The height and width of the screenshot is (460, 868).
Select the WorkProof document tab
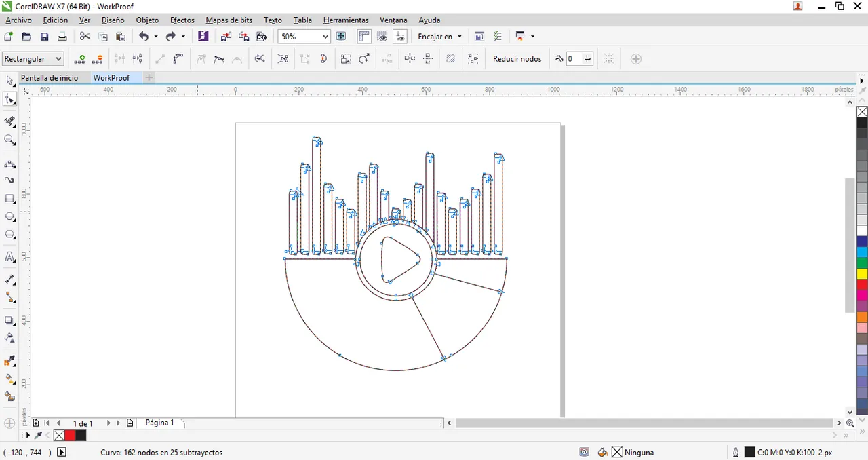tap(111, 78)
